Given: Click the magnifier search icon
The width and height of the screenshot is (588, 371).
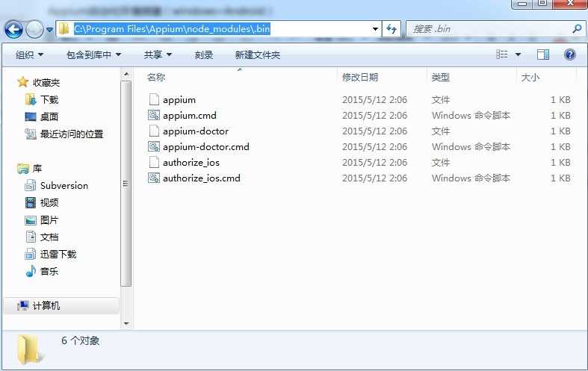Looking at the screenshot, I should (x=578, y=28).
